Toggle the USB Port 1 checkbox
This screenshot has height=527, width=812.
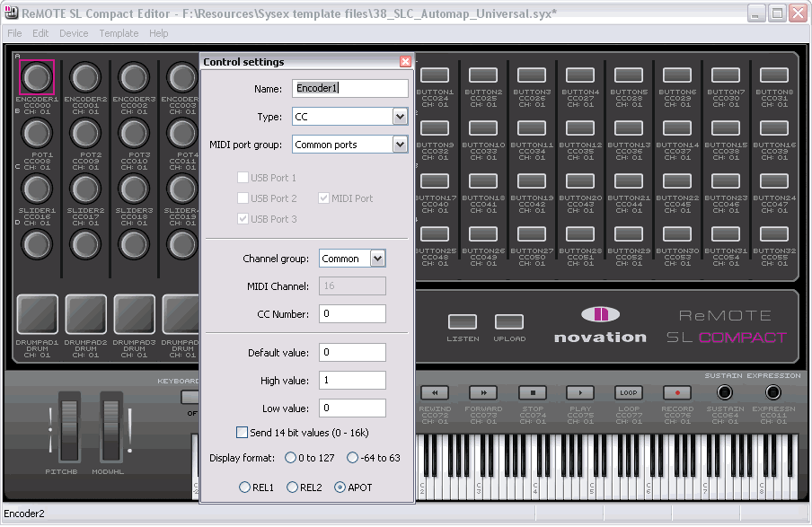pos(243,178)
